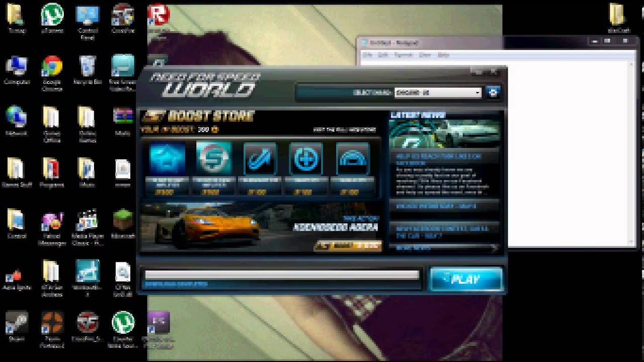Viewport: 644px width, 362px height.
Task: Open the Games Offline folder
Action: pos(52,125)
